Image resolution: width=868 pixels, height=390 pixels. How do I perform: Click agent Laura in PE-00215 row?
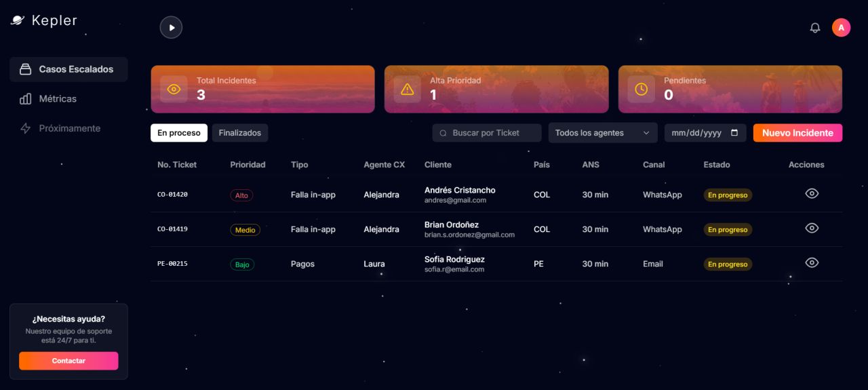coord(374,265)
